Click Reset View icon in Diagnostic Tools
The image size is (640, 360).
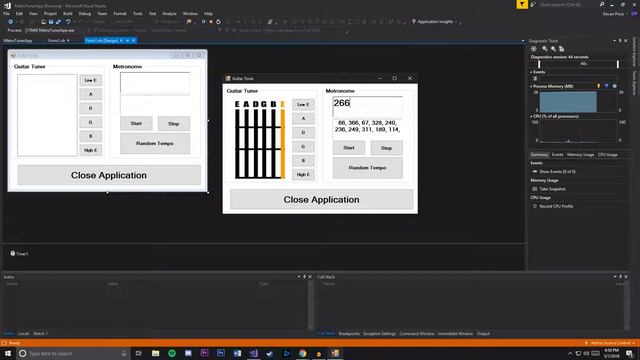pos(562,49)
